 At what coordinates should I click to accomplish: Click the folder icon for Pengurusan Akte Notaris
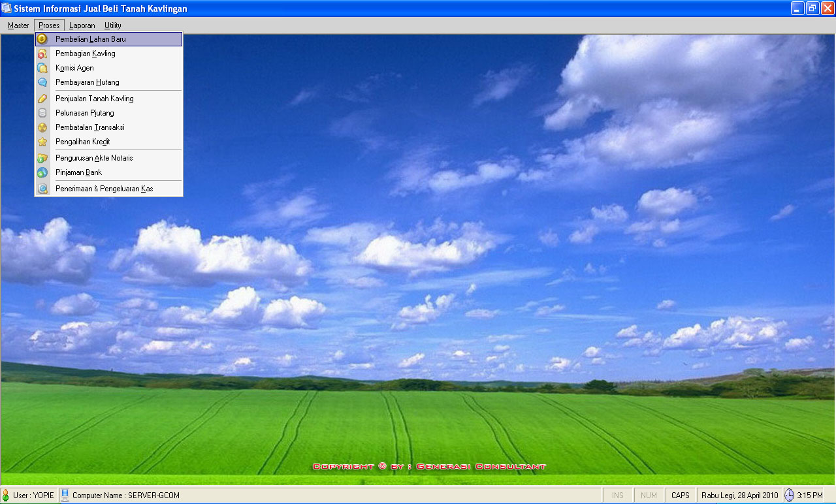42,158
